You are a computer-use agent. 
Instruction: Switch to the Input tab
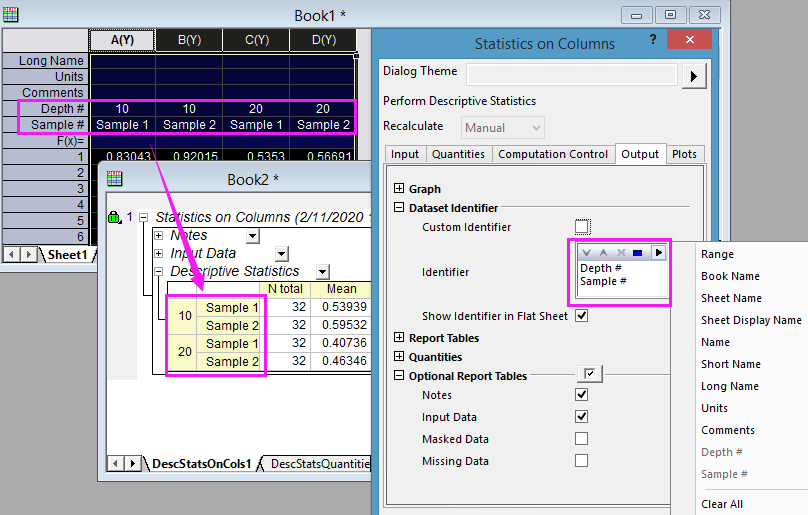coord(405,154)
